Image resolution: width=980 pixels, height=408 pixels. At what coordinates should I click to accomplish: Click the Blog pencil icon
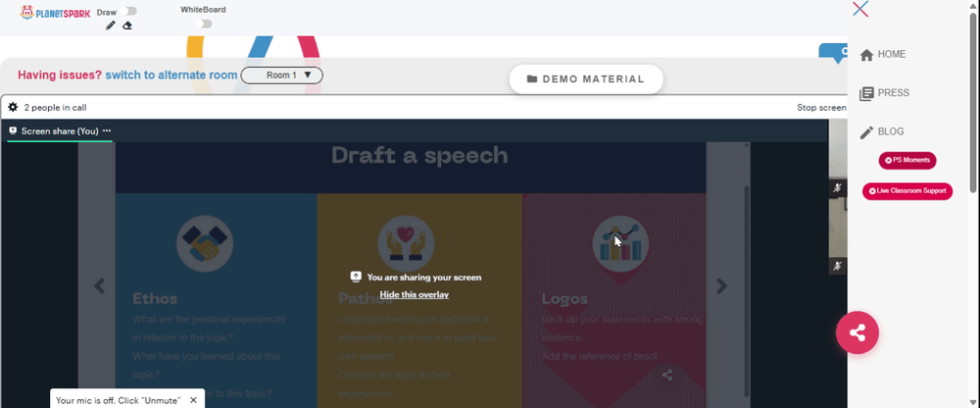coord(866,132)
